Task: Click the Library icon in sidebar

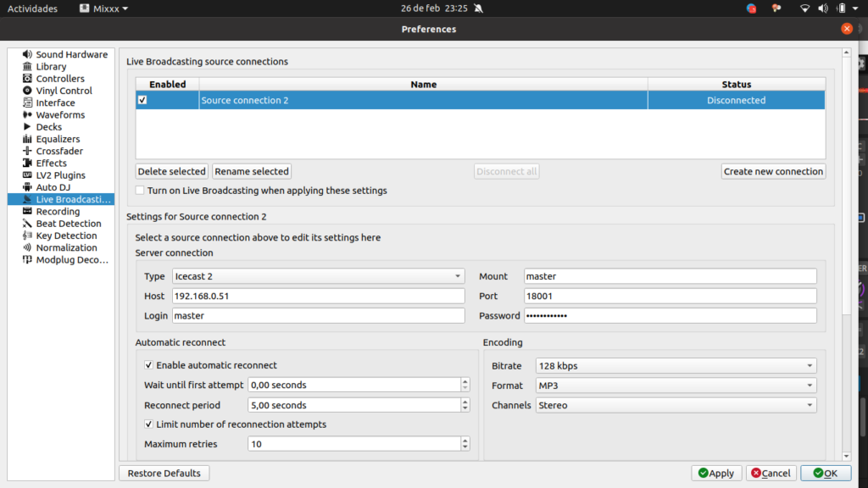Action: (x=27, y=66)
